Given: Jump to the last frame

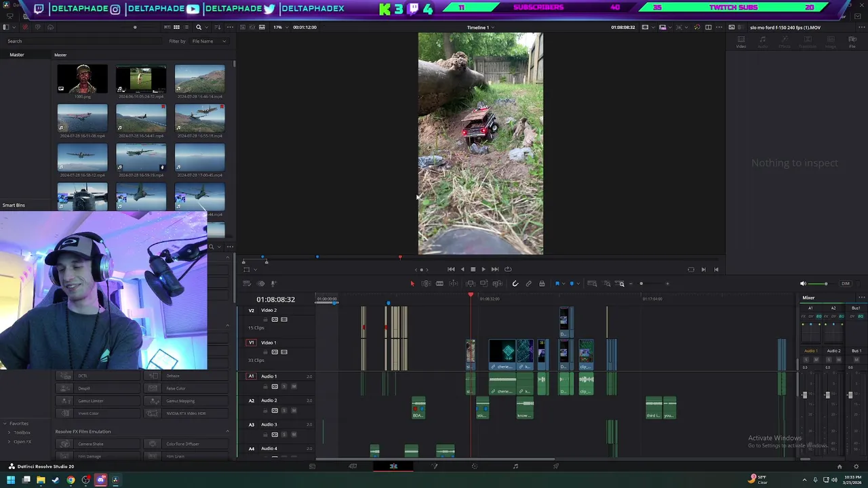Looking at the screenshot, I should (x=495, y=269).
